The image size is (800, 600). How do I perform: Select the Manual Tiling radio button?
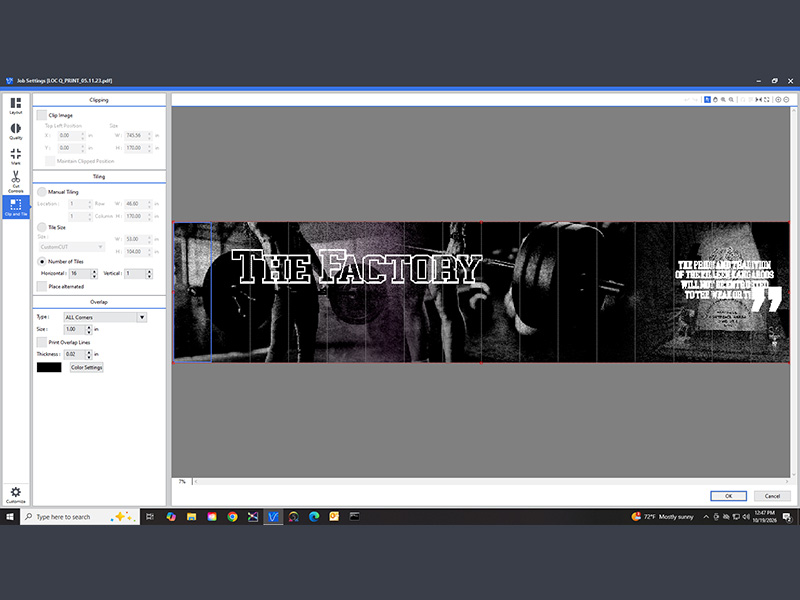pos(42,192)
